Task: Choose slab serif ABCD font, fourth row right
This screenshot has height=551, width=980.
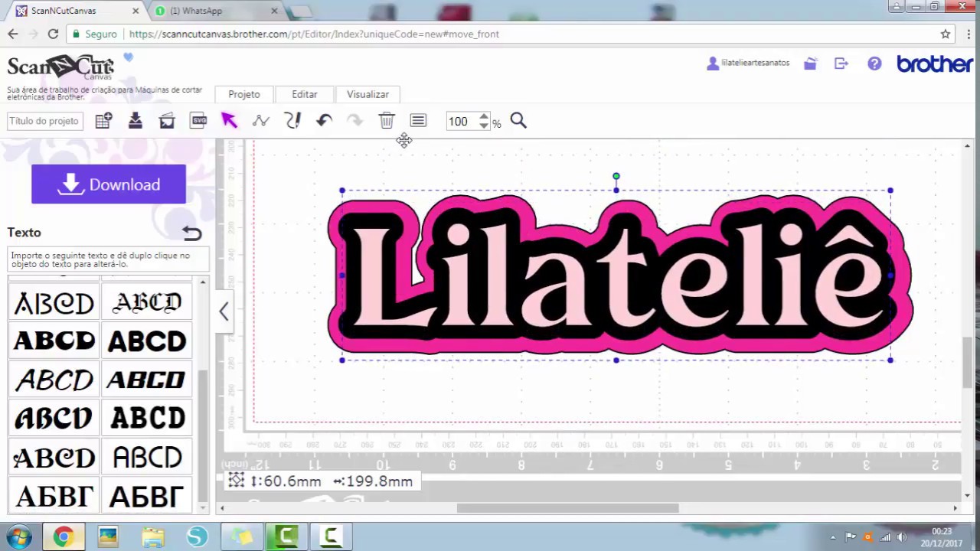Action: click(147, 419)
